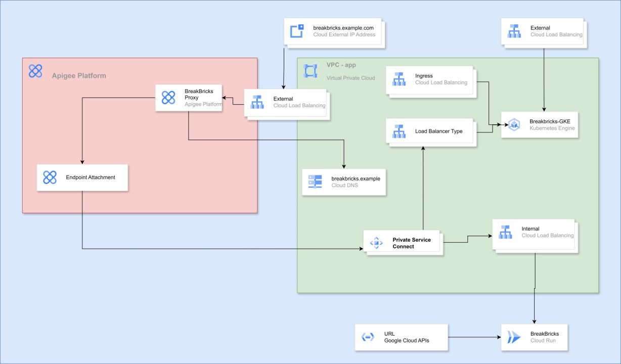Click the 'Endpoint Attachment' label

[91, 177]
